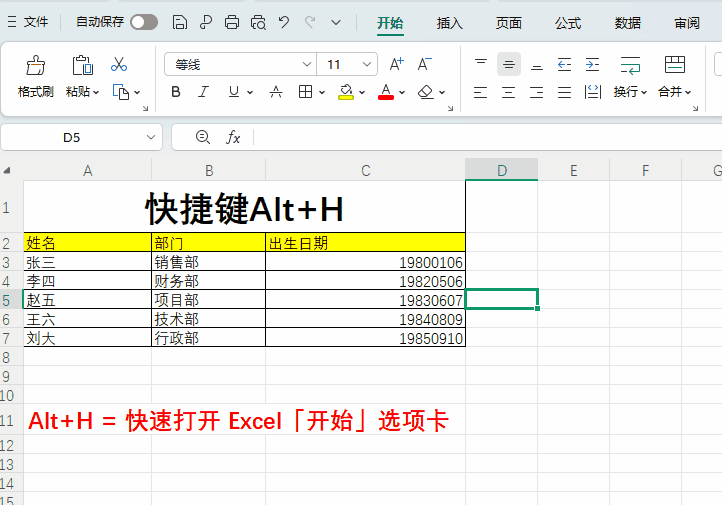Click the Decrease Indent icon
This screenshot has width=722, height=505.
coord(565,64)
